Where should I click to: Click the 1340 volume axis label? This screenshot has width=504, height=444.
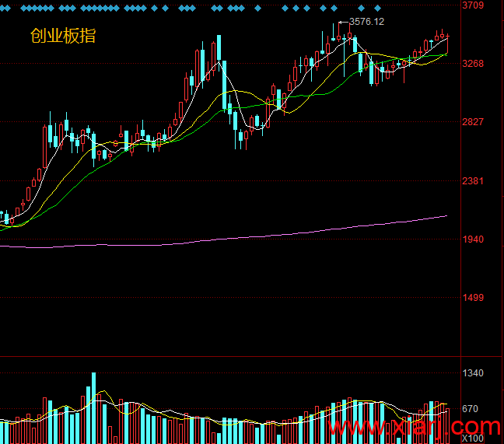[473, 373]
